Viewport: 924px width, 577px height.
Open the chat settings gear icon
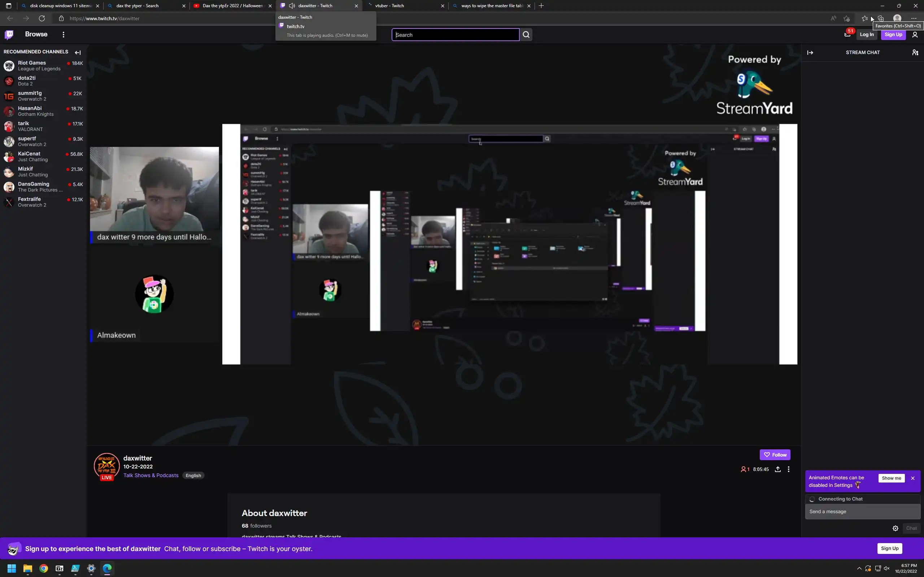(895, 528)
